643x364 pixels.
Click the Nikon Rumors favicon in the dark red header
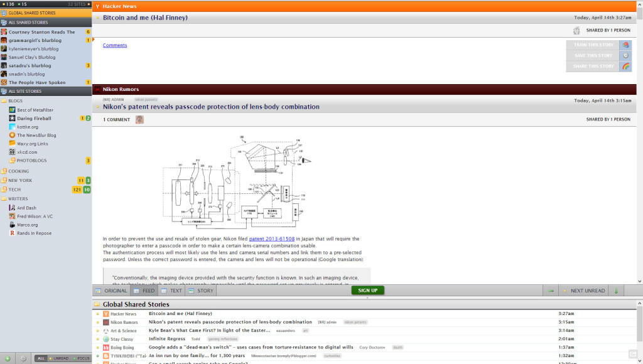tap(97, 89)
